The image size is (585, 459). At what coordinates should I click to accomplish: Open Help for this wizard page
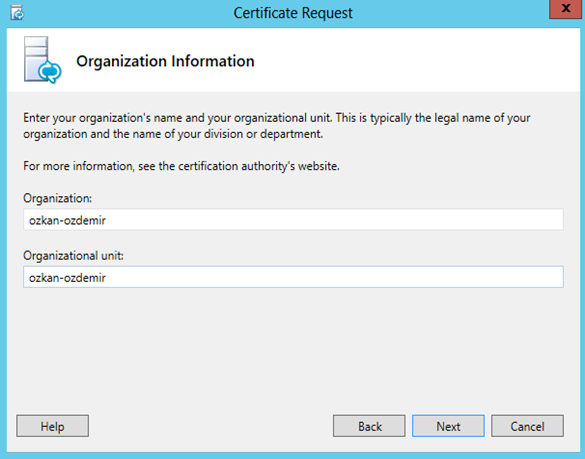53,426
